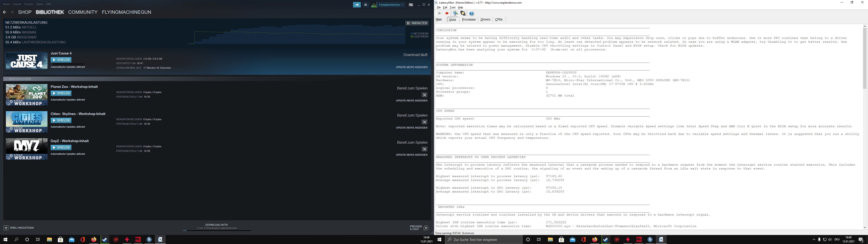Click the FlyingMachineGun profile avatar
The width and height of the screenshot is (868, 244).
point(374,5)
